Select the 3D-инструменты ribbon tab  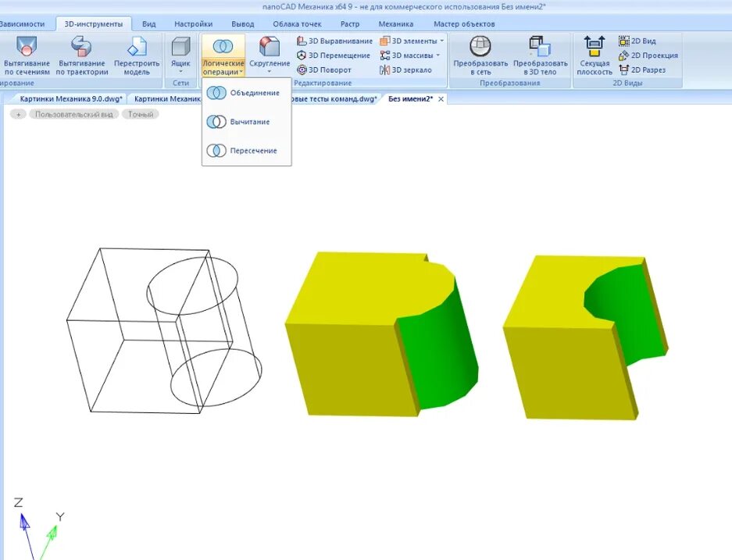point(94,23)
